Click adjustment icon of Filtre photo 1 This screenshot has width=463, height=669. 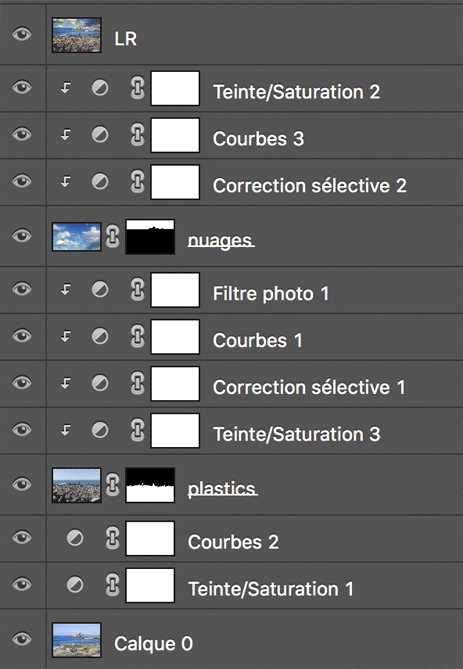(100, 290)
